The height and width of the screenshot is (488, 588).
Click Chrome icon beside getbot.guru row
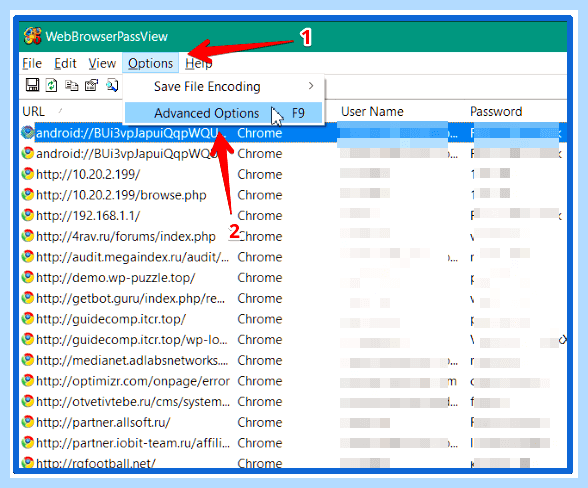point(28,298)
